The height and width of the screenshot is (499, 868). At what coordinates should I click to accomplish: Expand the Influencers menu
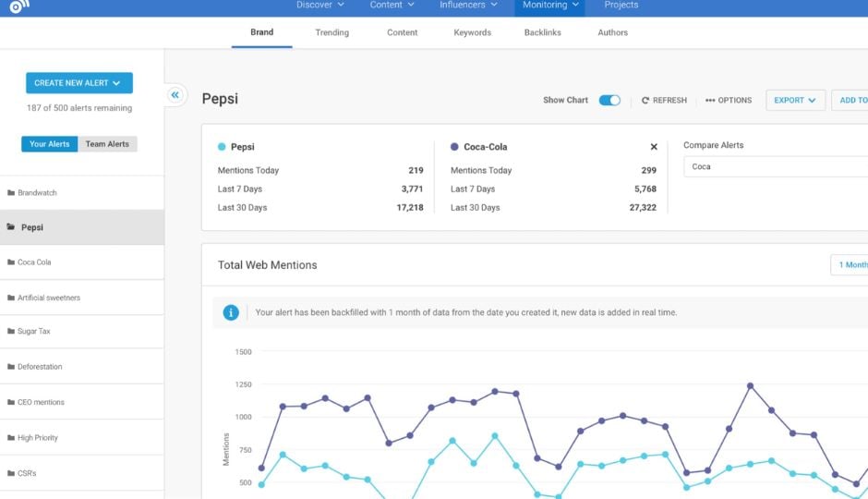coord(468,5)
